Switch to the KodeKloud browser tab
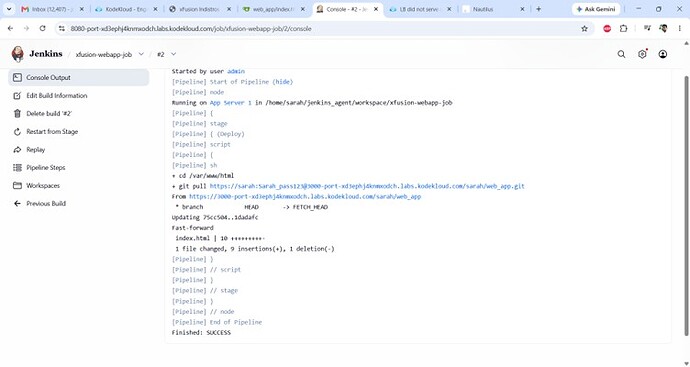Viewport: 690px width, 367px height. [x=126, y=9]
